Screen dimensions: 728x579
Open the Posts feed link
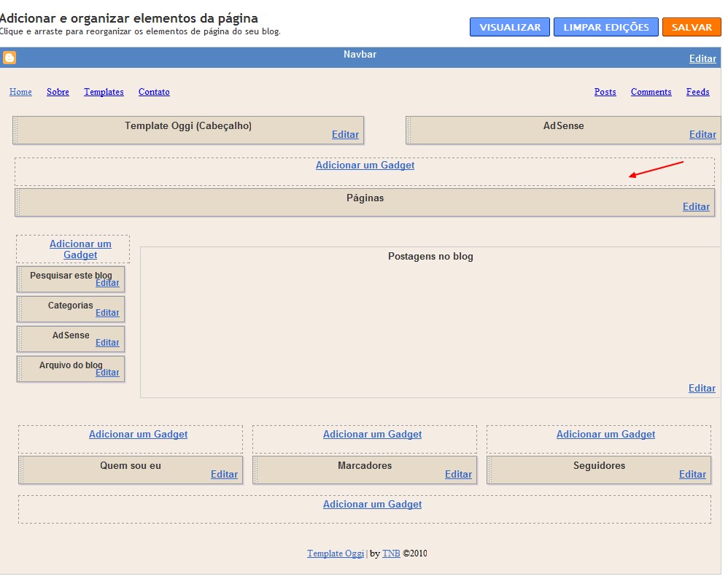(x=605, y=92)
